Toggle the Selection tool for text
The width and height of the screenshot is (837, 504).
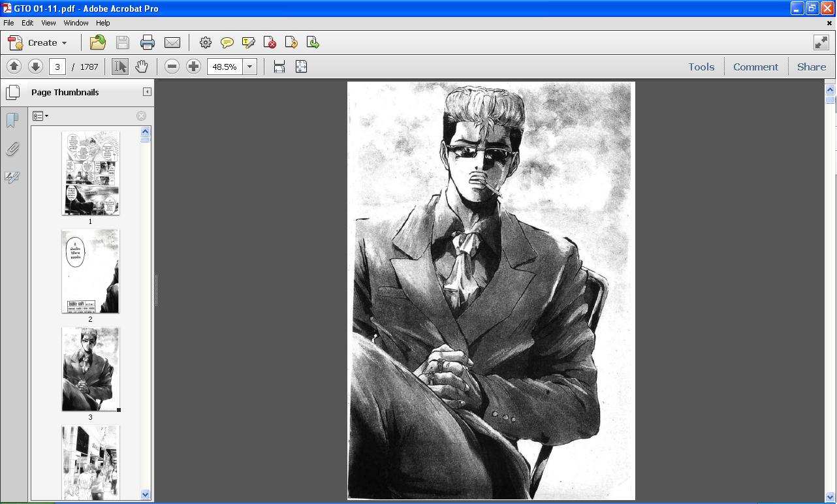pos(120,67)
